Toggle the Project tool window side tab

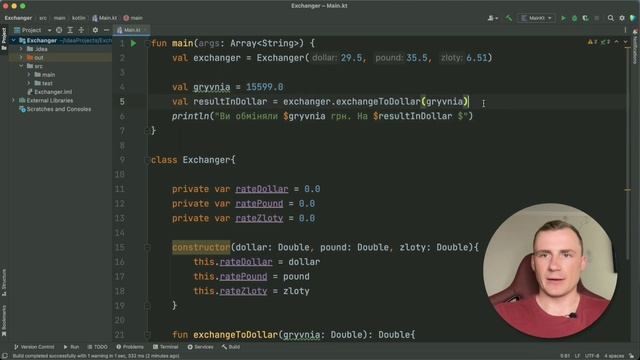[4, 39]
